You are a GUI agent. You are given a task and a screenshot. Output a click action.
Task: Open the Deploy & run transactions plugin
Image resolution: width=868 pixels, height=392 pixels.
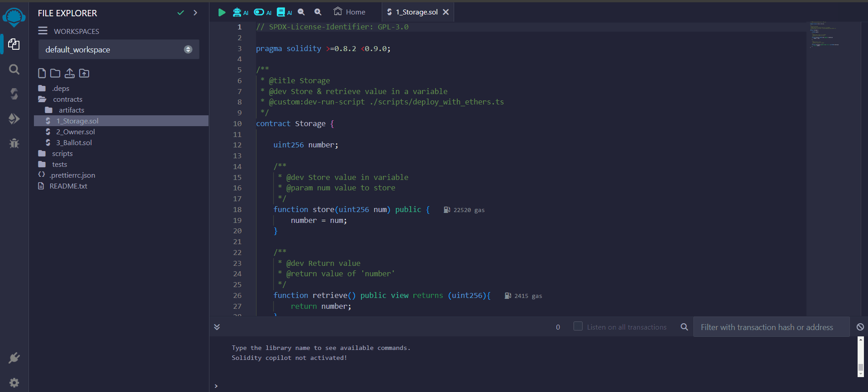coord(14,118)
